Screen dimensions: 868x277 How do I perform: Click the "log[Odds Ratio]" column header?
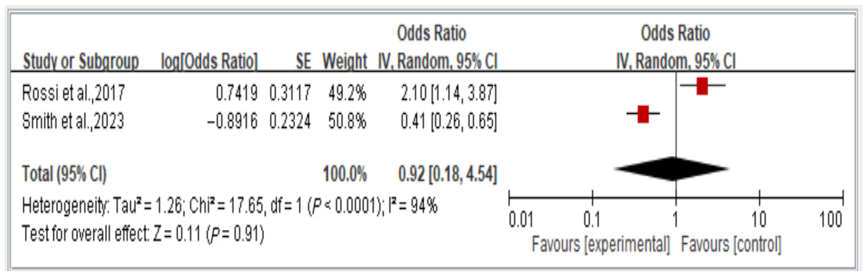click(209, 62)
